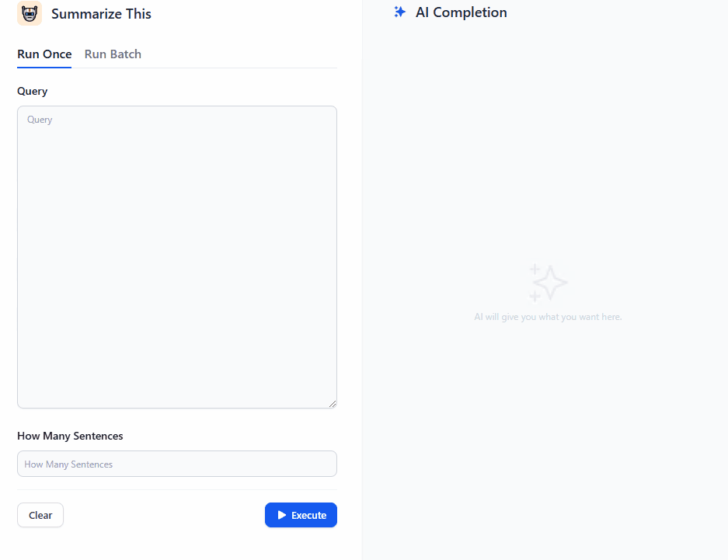
Task: Switch to the Run Batch tab
Action: pos(113,54)
